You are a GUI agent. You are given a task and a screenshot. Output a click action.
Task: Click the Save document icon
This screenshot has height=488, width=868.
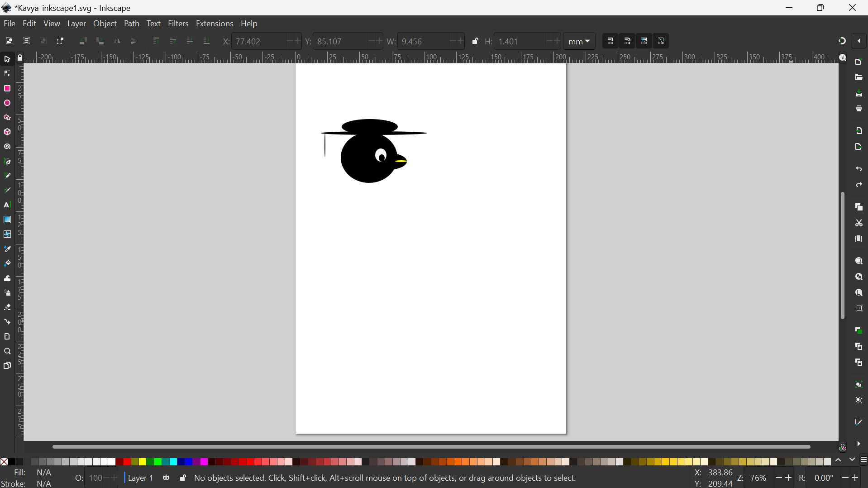[859, 94]
